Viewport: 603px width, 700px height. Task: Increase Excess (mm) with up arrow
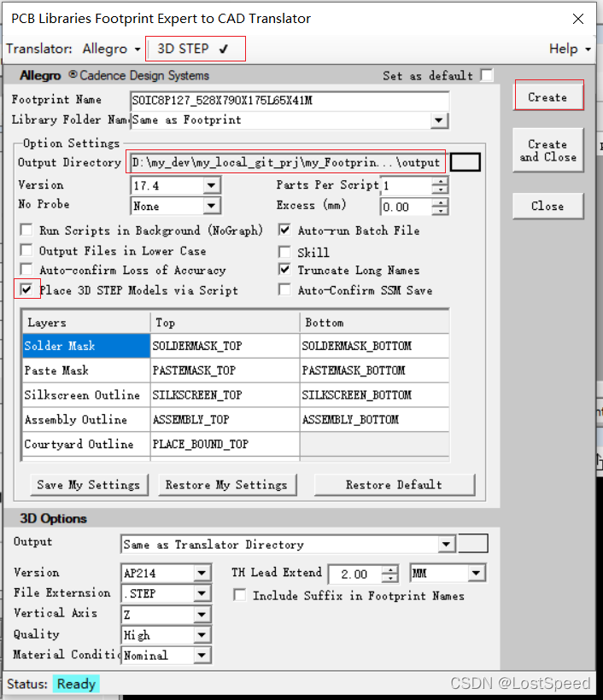pyautogui.click(x=441, y=202)
